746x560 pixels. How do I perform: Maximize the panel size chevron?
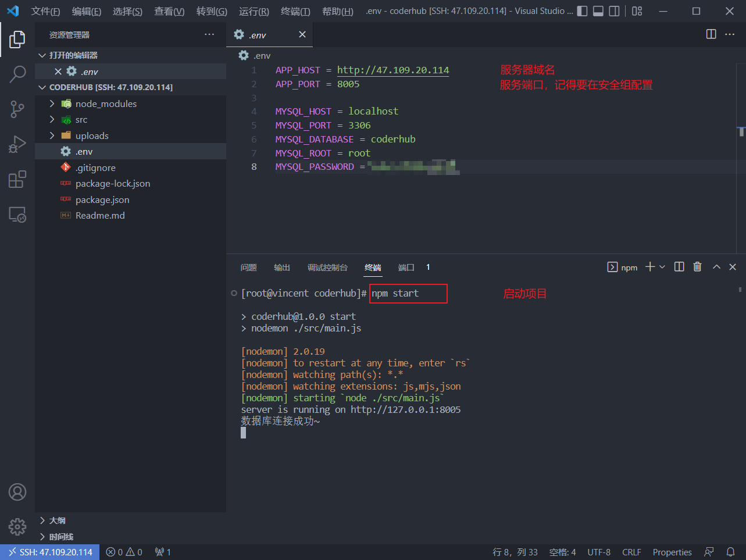pos(716,267)
